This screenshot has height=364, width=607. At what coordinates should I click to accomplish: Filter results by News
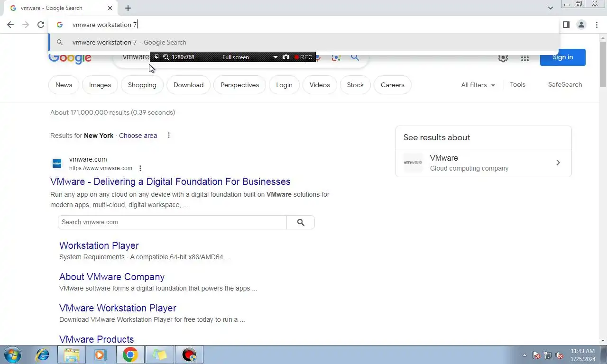[64, 85]
